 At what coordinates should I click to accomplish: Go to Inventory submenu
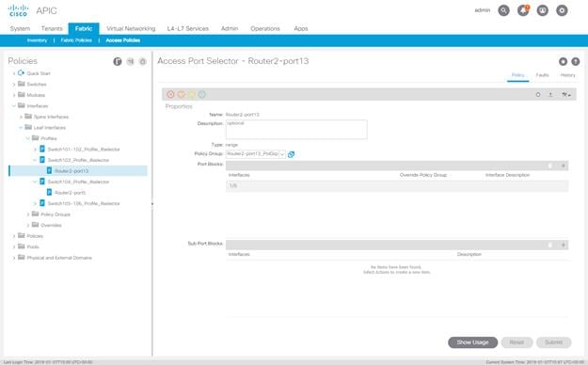tap(37, 40)
